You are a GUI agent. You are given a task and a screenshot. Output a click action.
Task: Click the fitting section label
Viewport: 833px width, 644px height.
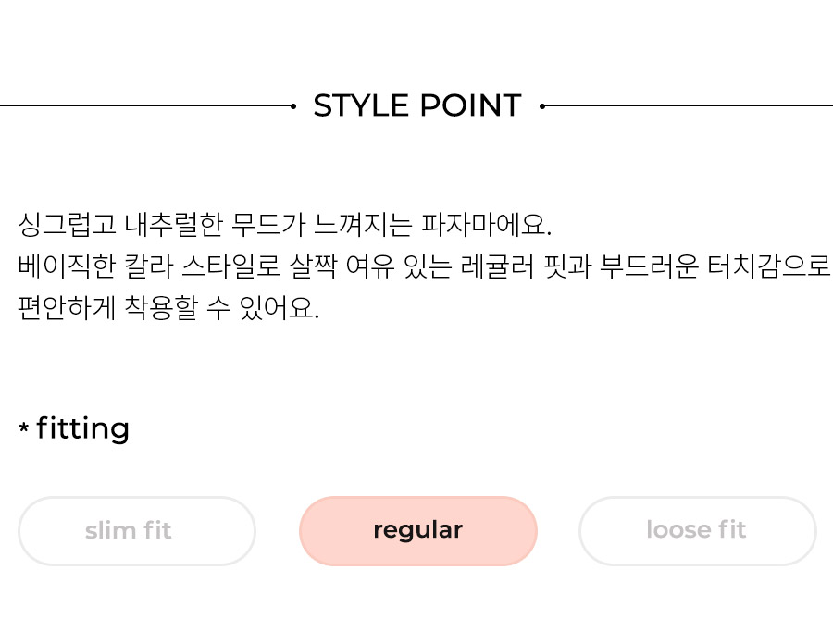(x=82, y=428)
